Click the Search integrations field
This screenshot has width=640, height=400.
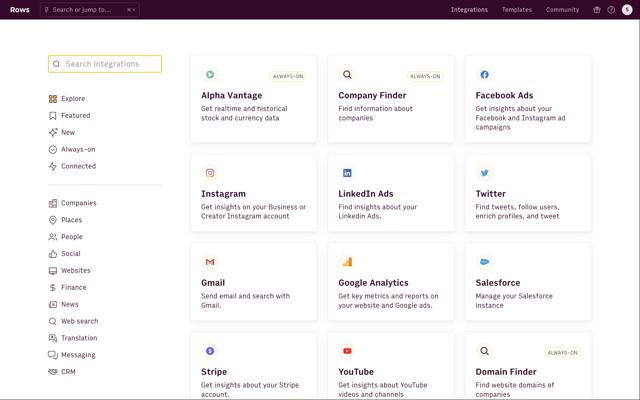tap(105, 64)
